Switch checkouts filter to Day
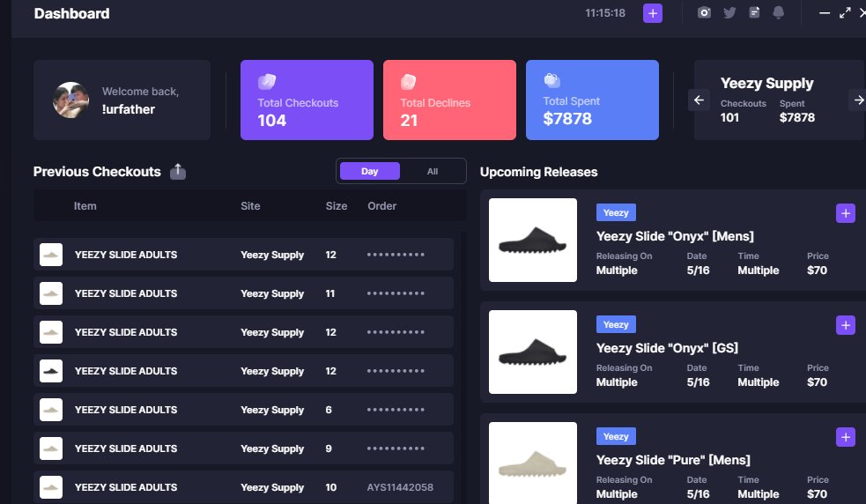The width and height of the screenshot is (866, 504). (369, 171)
